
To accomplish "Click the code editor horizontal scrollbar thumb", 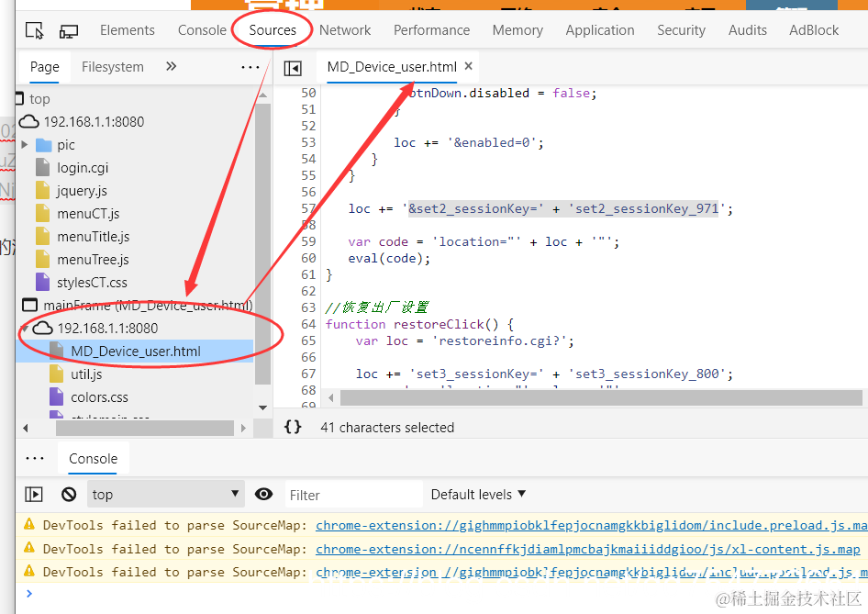I will (x=601, y=397).
